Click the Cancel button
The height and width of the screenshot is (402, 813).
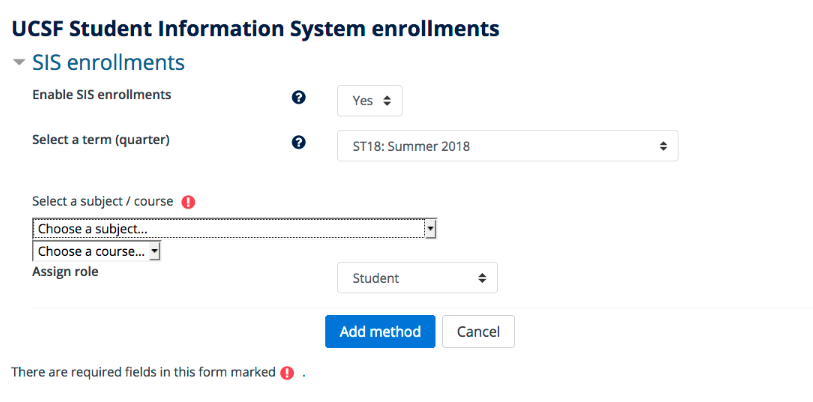pyautogui.click(x=478, y=331)
